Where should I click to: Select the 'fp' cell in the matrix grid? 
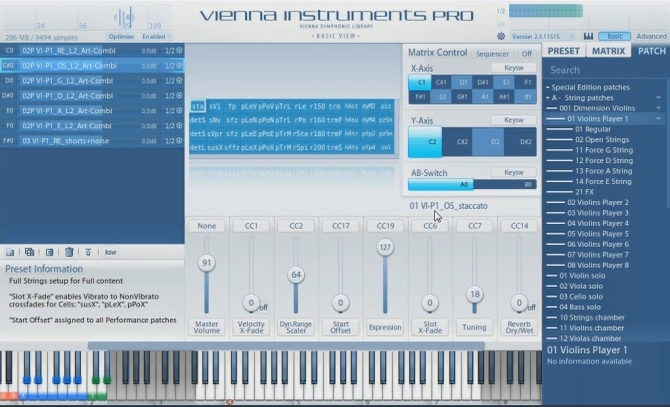[232, 106]
